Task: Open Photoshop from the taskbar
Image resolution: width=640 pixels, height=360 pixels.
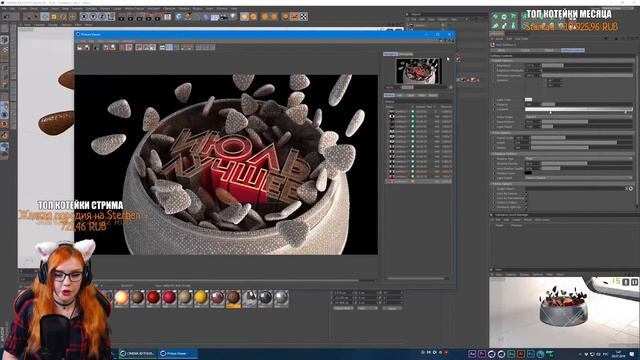Action: point(531,353)
